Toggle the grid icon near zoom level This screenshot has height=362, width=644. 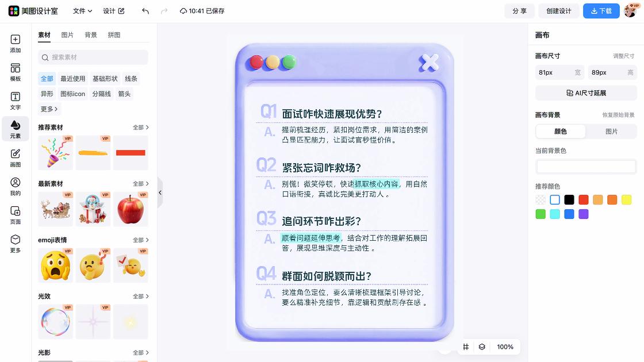[466, 347]
